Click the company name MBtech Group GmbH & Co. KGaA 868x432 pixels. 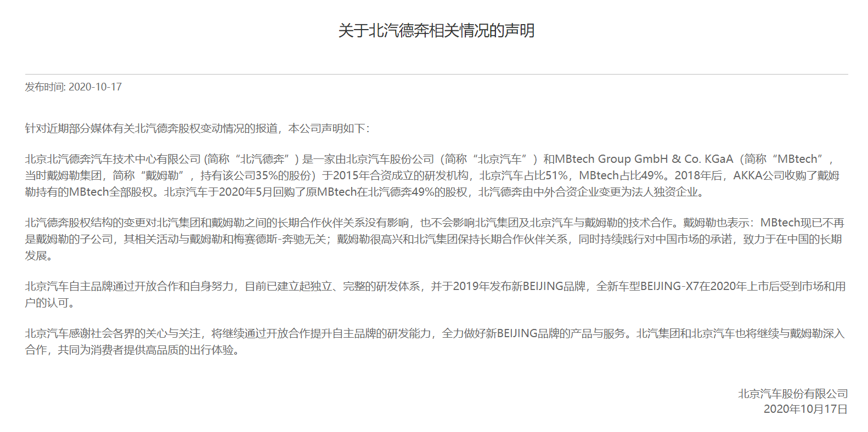pyautogui.click(x=644, y=159)
